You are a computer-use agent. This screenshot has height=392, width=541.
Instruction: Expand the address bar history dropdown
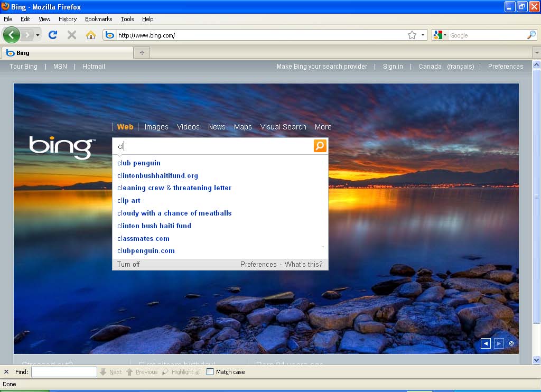(423, 35)
